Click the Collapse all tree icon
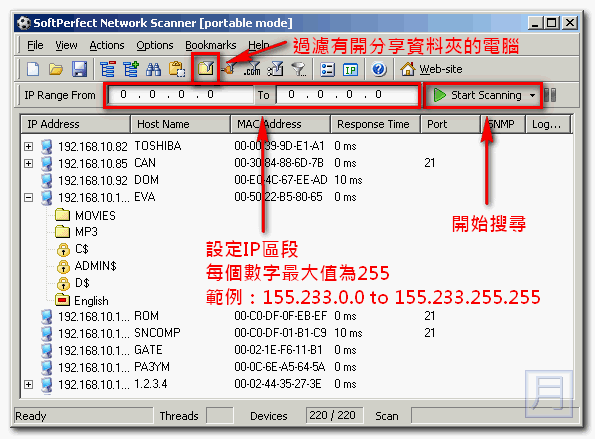 tap(108, 69)
